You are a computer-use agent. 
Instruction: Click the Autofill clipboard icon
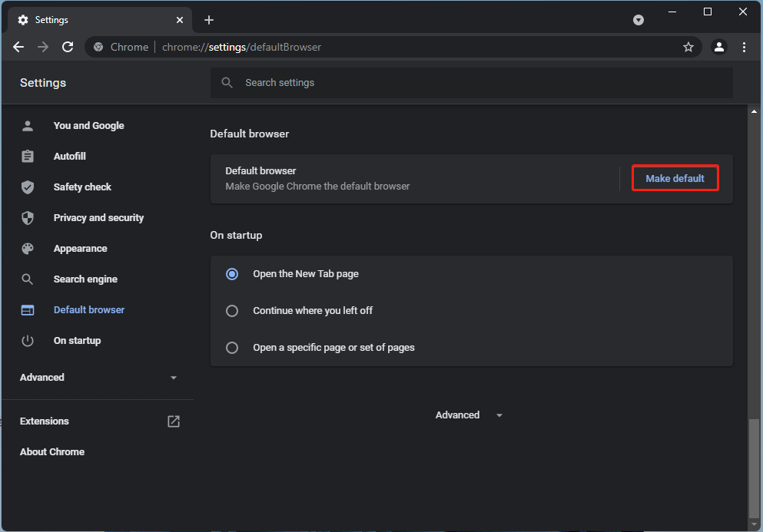(x=28, y=156)
